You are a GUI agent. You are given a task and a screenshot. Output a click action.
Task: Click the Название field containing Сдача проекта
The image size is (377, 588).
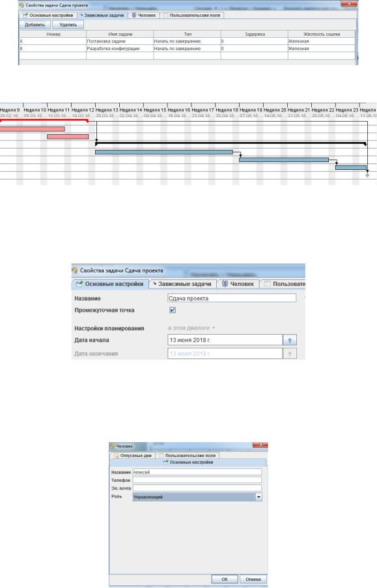coord(232,298)
